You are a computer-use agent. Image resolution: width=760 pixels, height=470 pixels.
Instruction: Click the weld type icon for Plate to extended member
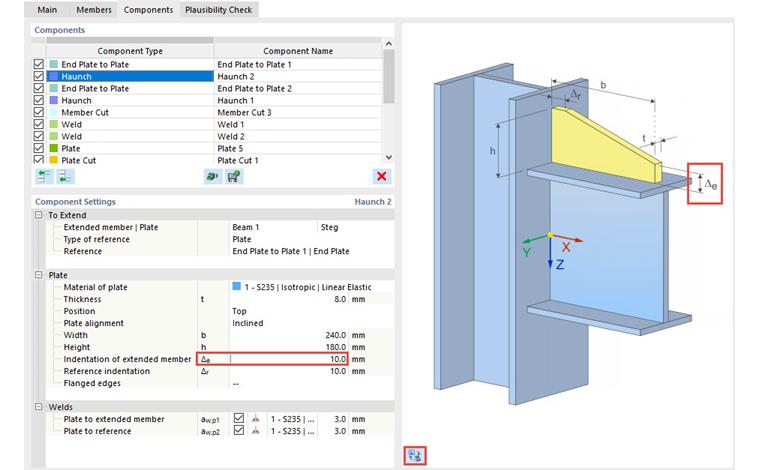click(255, 419)
